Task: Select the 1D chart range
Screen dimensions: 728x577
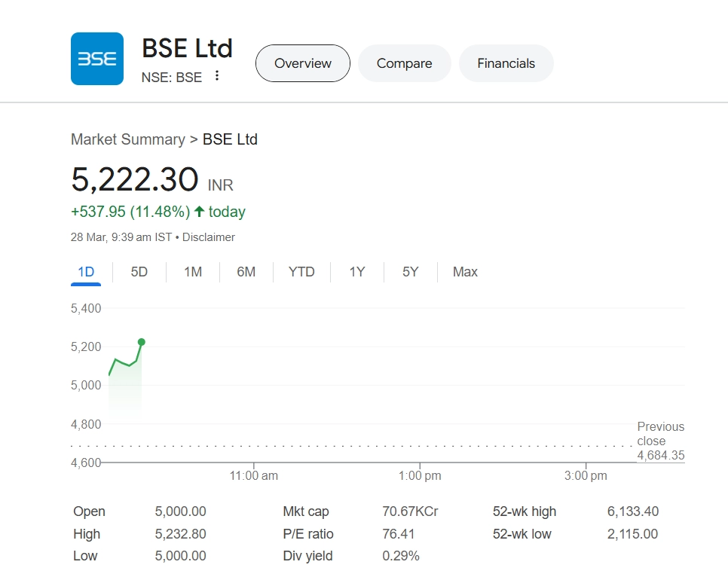Action: [x=86, y=272]
